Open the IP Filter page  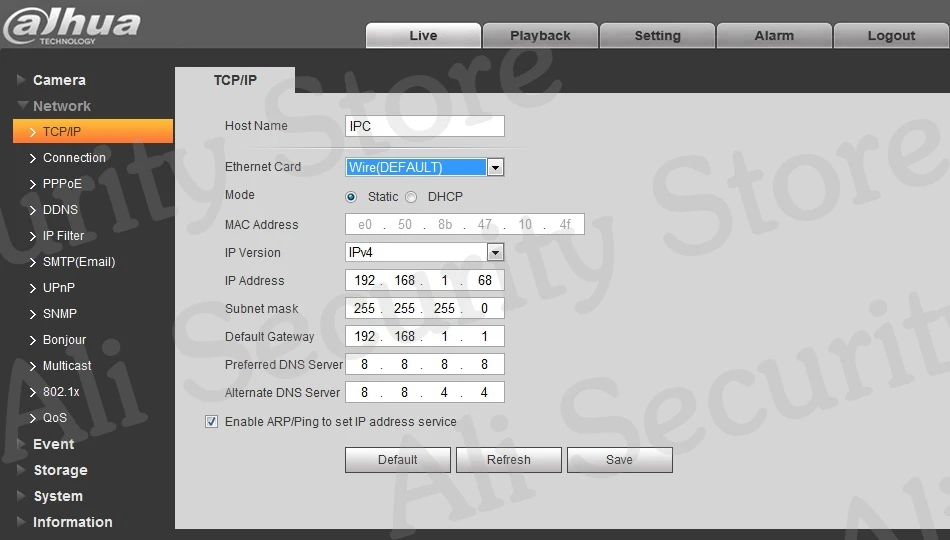(63, 236)
